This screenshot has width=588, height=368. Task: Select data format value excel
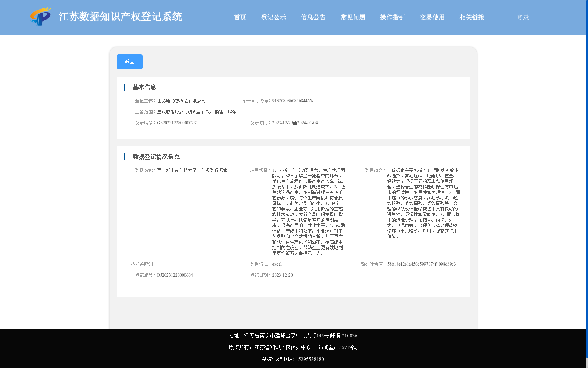tap(277, 264)
